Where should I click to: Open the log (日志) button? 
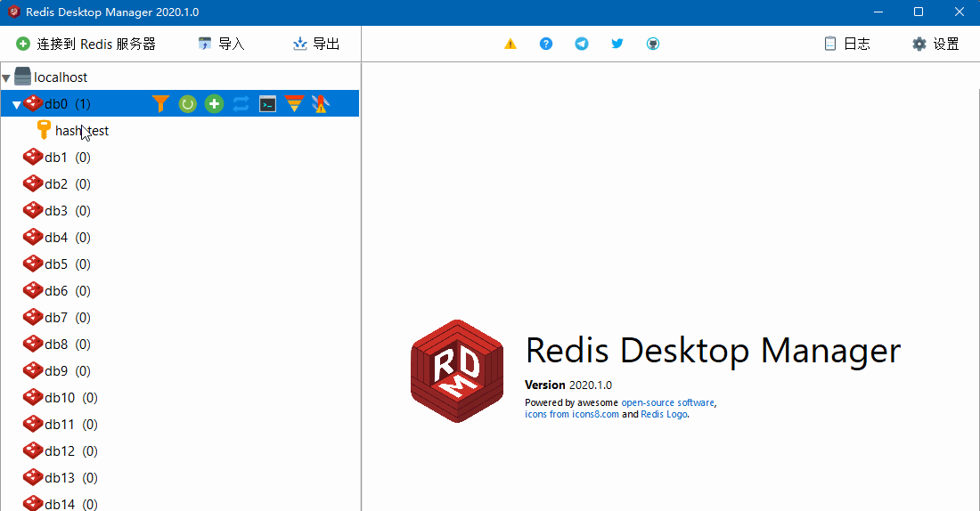coord(847,44)
